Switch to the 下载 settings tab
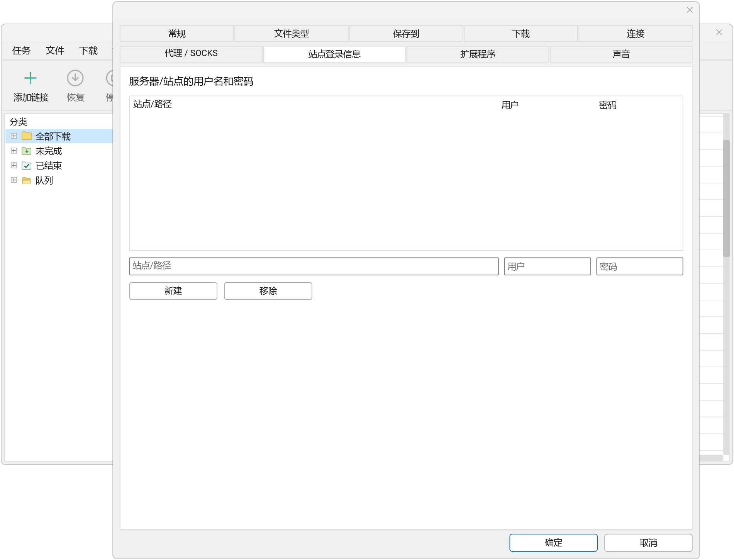Screen dimensions: 734x560 521,34
